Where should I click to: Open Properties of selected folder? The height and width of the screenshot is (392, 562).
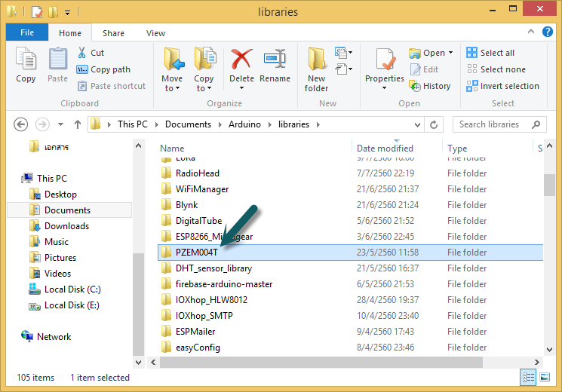point(384,69)
